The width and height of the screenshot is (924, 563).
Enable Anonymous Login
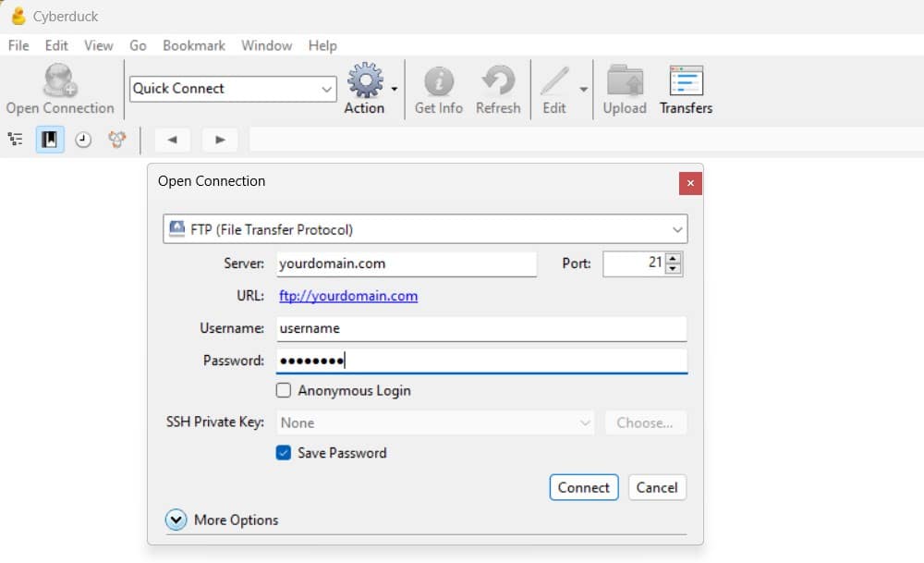pos(284,390)
